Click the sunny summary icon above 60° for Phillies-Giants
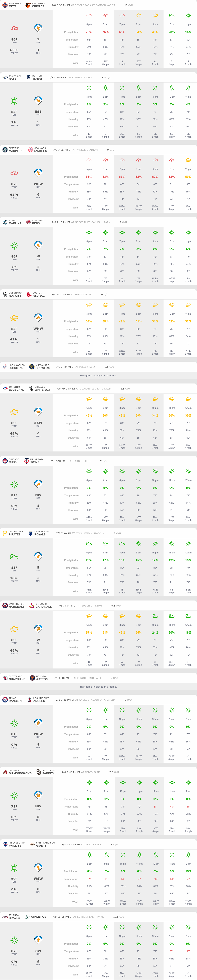The height and width of the screenshot is (980, 197). tap(14, 868)
